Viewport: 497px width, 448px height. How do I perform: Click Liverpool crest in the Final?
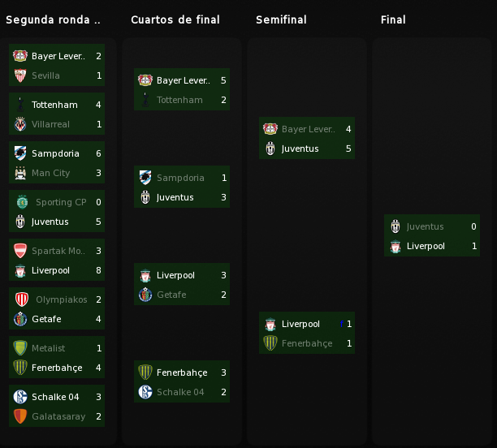click(395, 246)
